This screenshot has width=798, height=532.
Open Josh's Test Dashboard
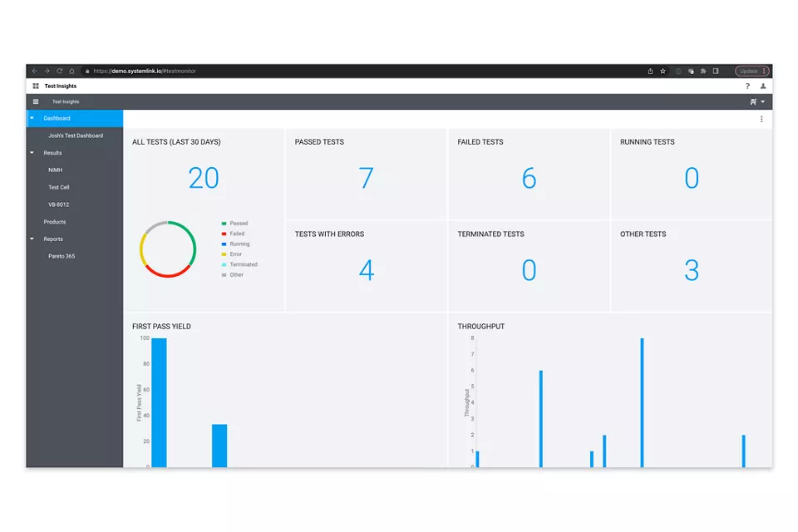[x=76, y=135]
